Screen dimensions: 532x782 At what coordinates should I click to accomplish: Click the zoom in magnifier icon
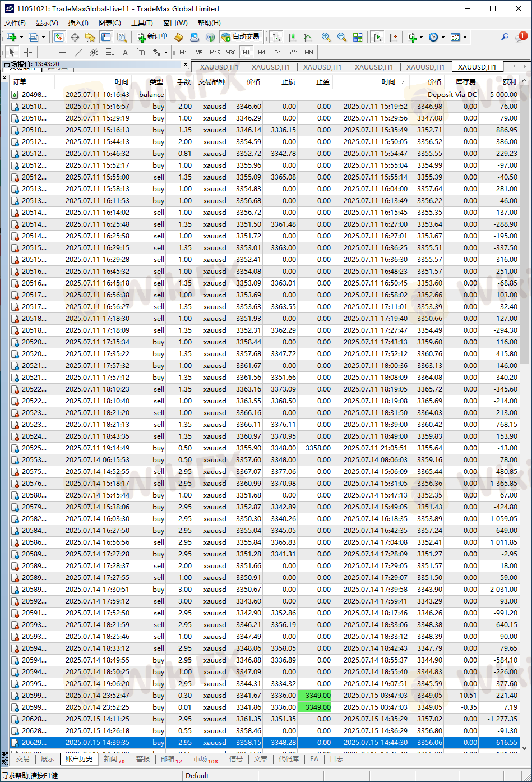click(x=326, y=37)
